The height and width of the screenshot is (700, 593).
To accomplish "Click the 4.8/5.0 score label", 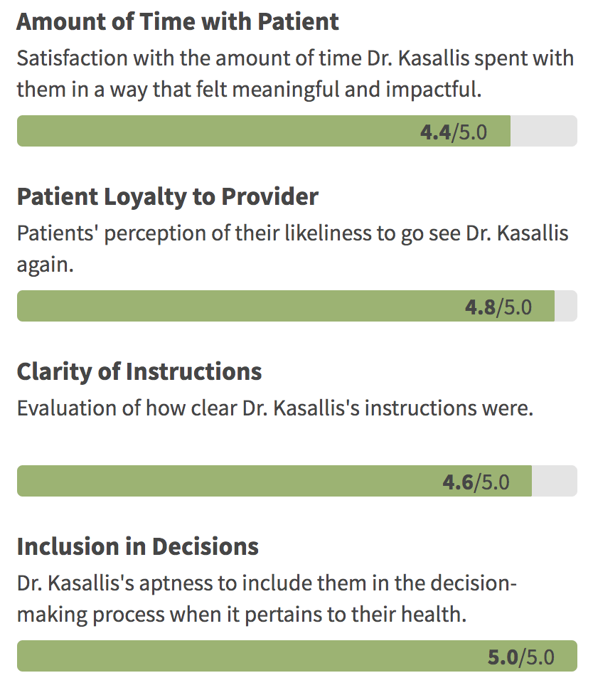I will click(498, 307).
